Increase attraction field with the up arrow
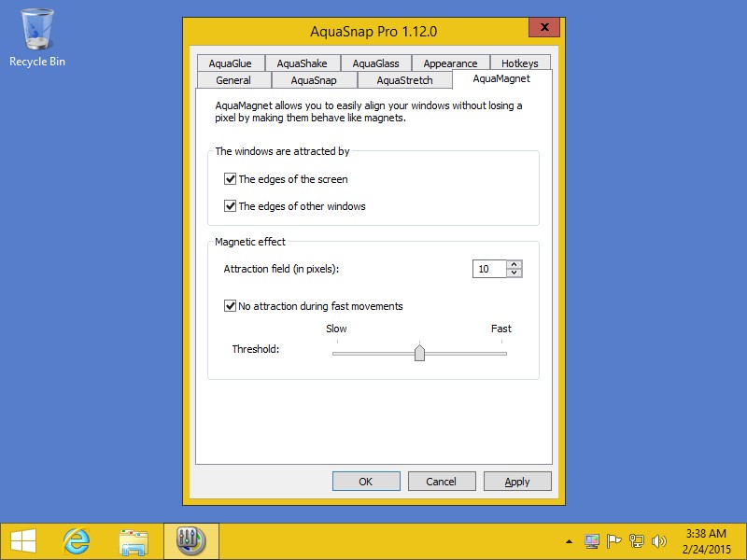 [514, 264]
